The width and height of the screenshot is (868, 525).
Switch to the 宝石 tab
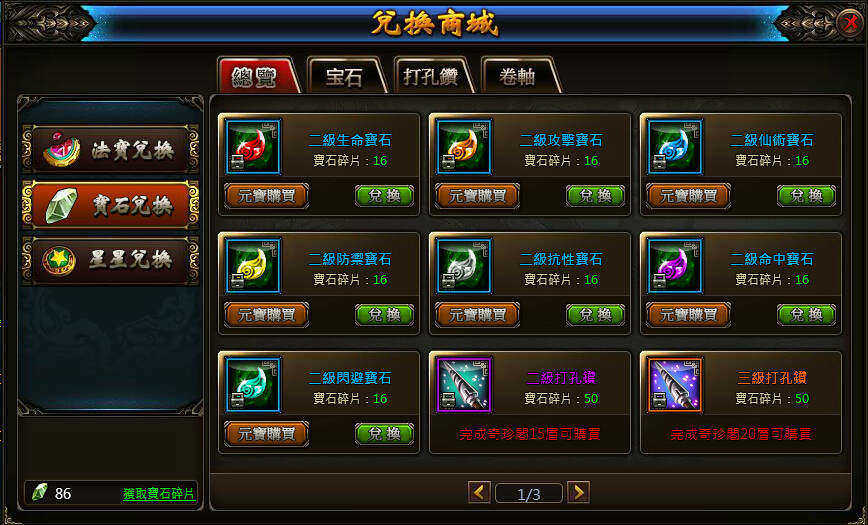345,76
